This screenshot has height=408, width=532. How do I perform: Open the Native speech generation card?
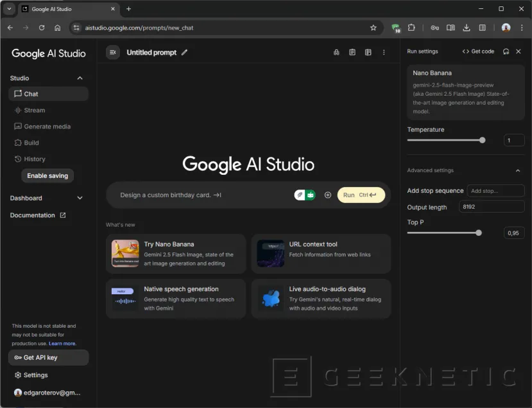pos(176,299)
